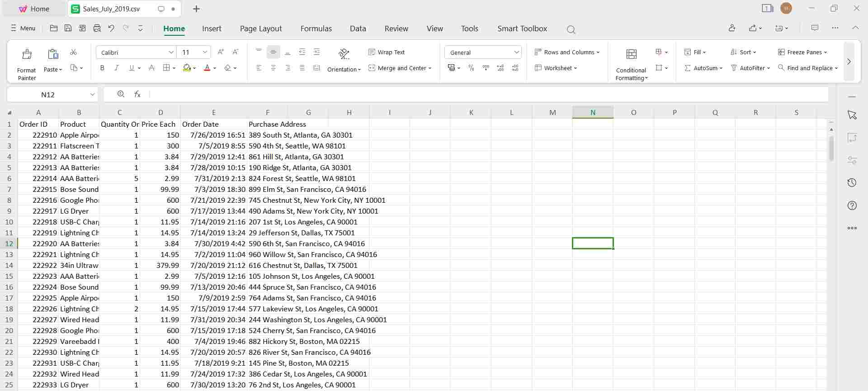Open the selection pane cursor icon in sidebar

(x=852, y=115)
